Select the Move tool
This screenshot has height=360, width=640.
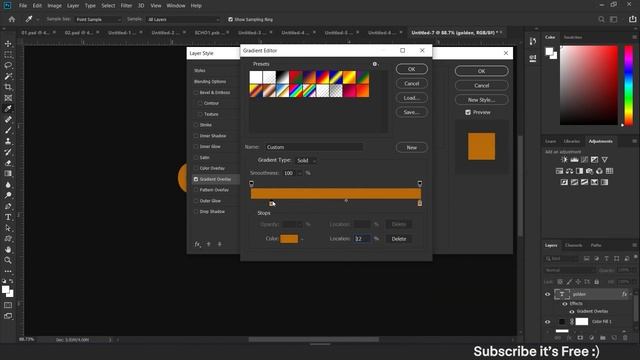pyautogui.click(x=8, y=44)
